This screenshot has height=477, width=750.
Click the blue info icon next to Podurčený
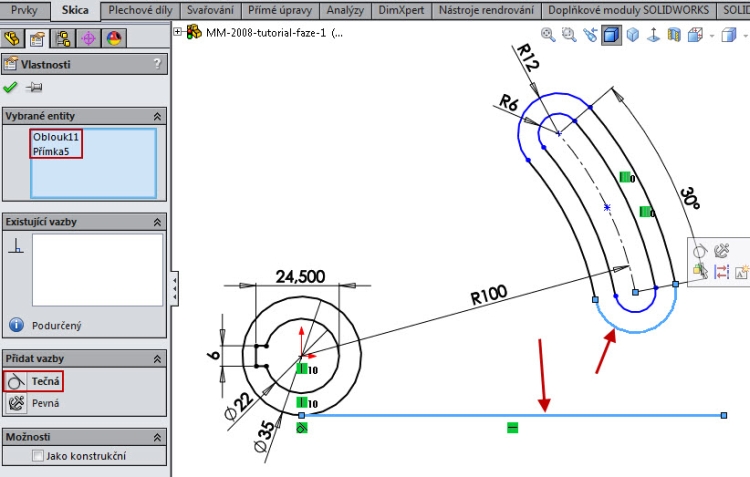[x=16, y=325]
